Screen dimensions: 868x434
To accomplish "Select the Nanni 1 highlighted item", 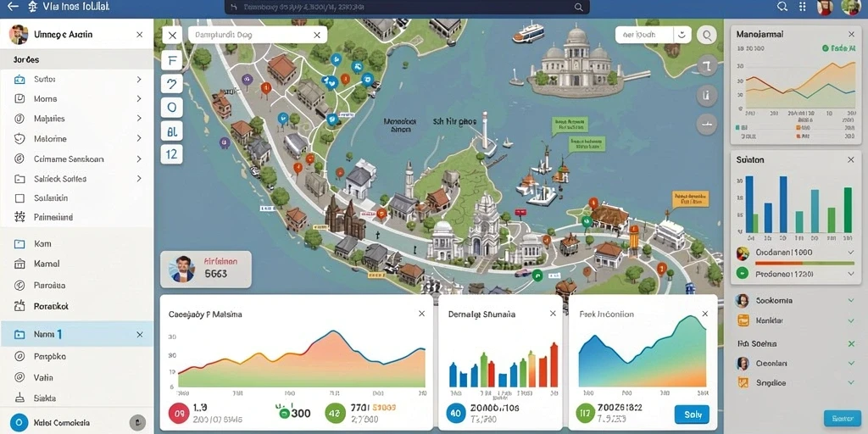I will pyautogui.click(x=77, y=334).
